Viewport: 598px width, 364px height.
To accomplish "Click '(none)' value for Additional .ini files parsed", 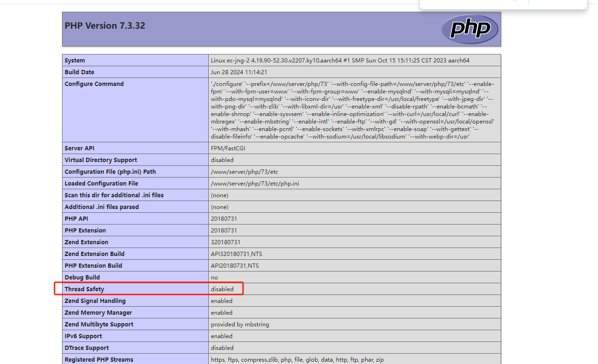I will (220, 207).
